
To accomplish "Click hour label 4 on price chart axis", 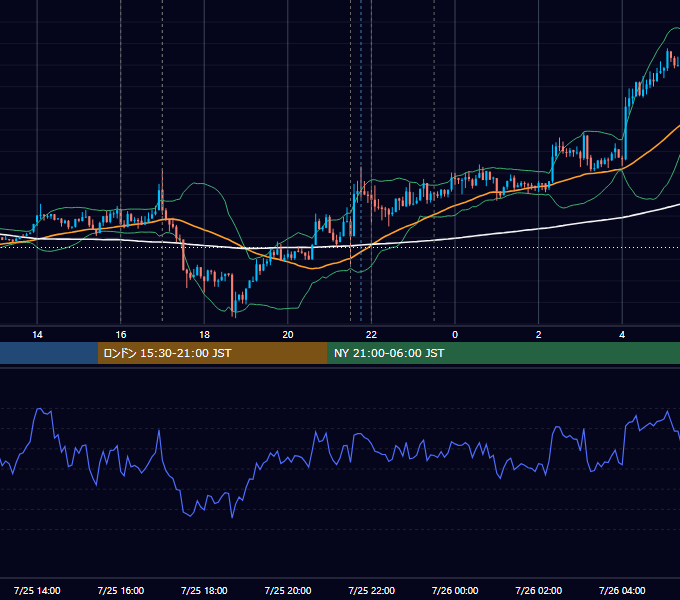I will point(622,335).
